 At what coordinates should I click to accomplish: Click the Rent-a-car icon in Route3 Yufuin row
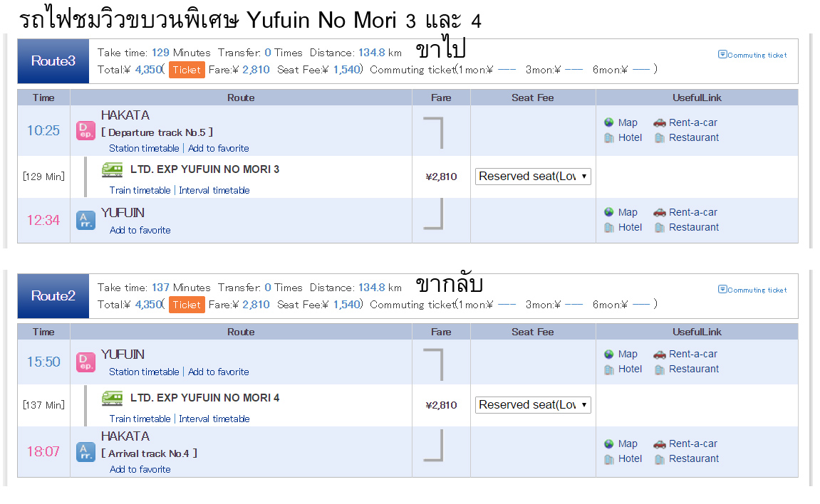[x=660, y=212]
